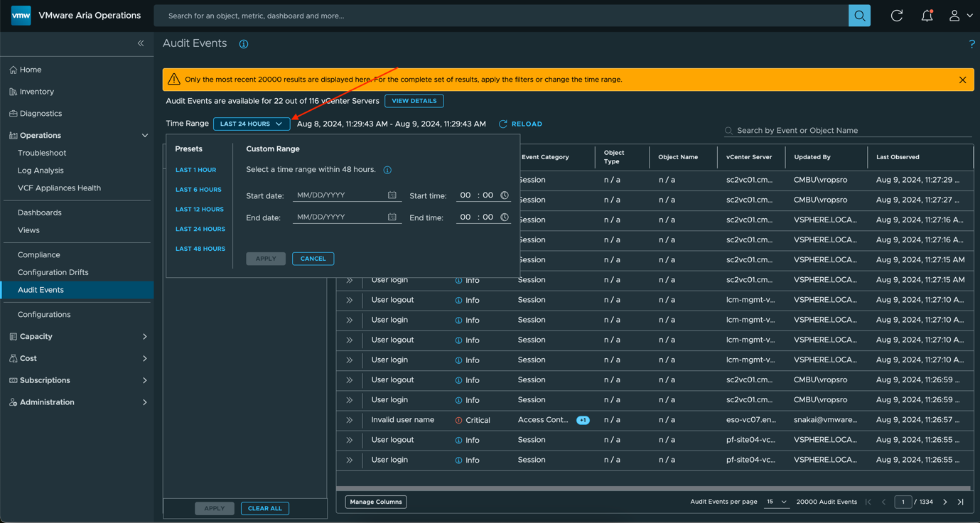Click the Critical severity icon

click(x=458, y=420)
